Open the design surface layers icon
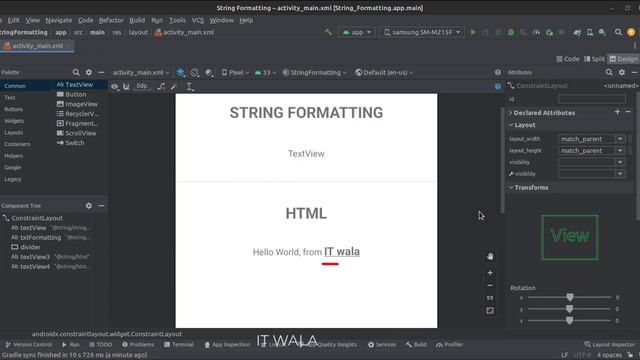The height and width of the screenshot is (360, 640). point(180,72)
